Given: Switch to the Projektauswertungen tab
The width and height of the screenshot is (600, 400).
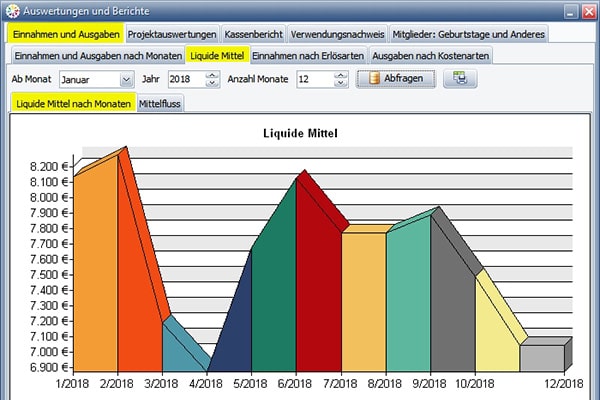Looking at the screenshot, I should click(x=171, y=34).
